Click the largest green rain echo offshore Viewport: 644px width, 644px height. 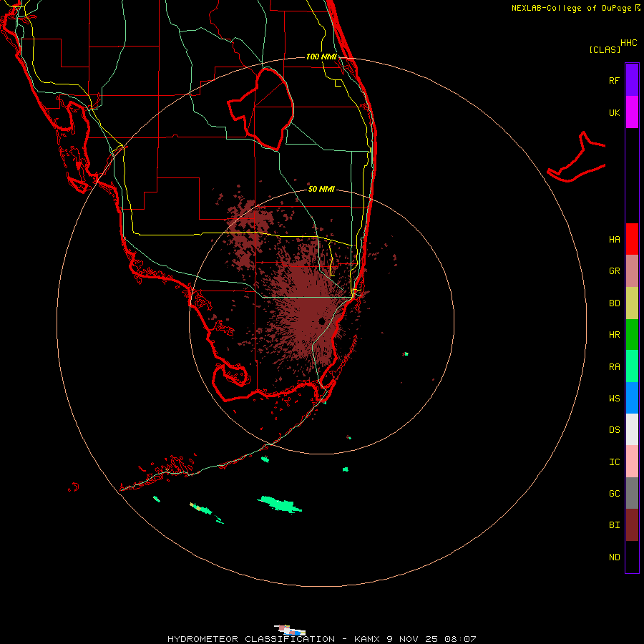(x=280, y=504)
